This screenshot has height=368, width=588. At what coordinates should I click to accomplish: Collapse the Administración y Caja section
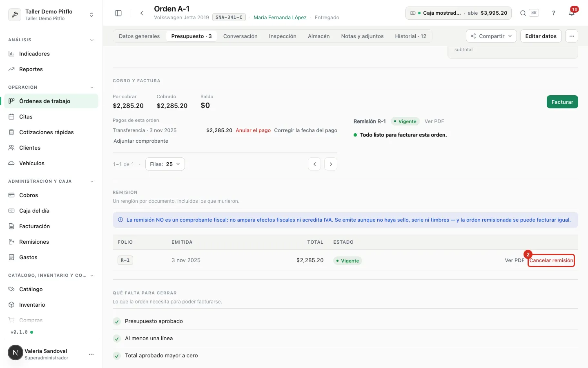pyautogui.click(x=92, y=182)
